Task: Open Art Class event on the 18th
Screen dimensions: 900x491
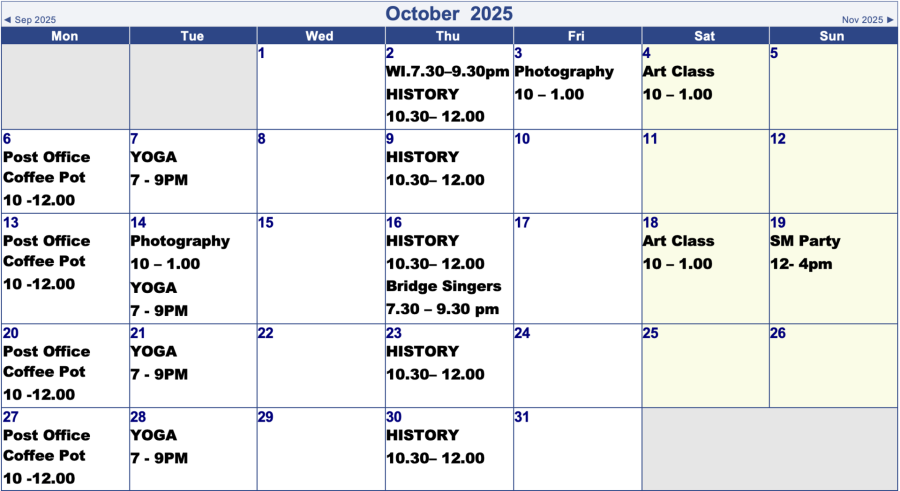Action: 678,241
